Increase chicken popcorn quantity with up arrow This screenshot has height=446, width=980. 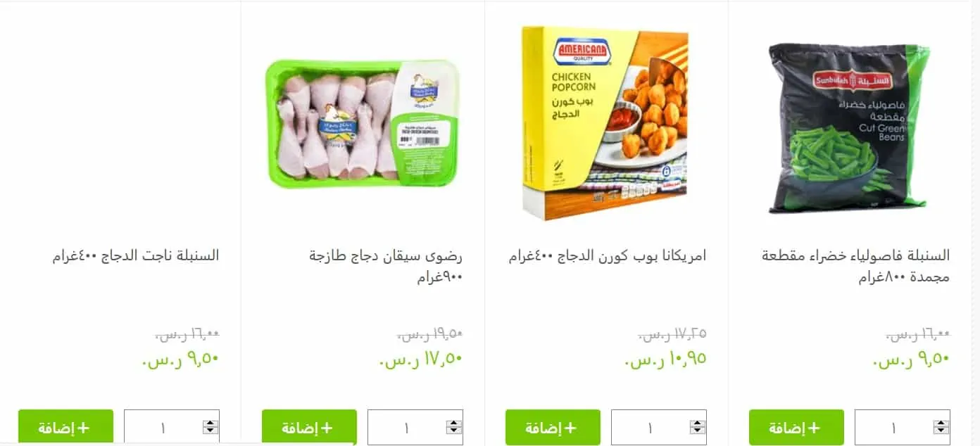pyautogui.click(x=698, y=423)
